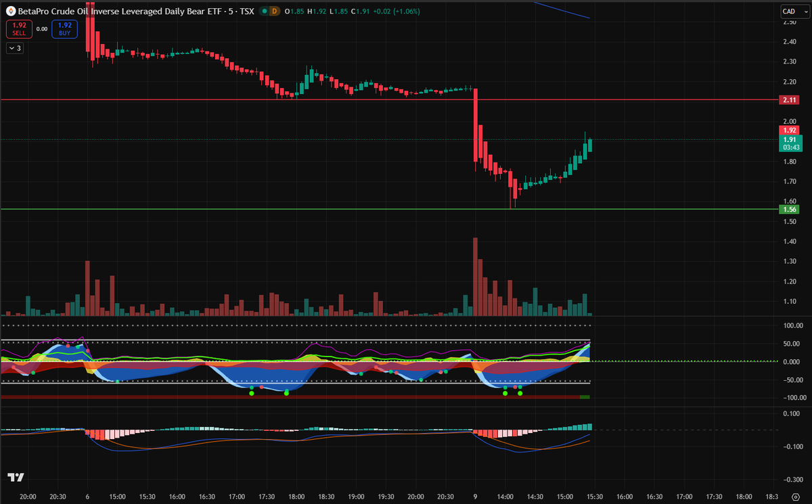Click the BetaPro symbol logo icon
The width and height of the screenshot is (812, 504).
coord(11,12)
